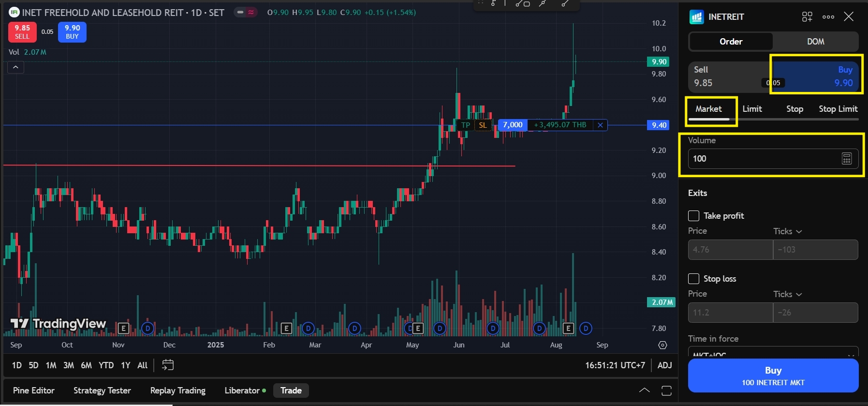
Task: Click the INETREIT broker logo icon
Action: [x=696, y=17]
